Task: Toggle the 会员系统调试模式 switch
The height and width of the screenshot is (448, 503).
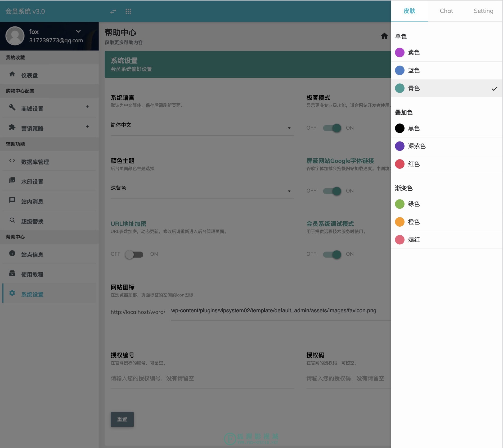Action: tap(332, 254)
